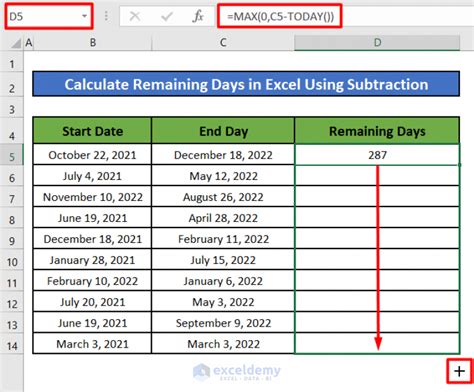The image size is (474, 392).
Task: Click the formula bar with MAX formula
Action: point(280,16)
